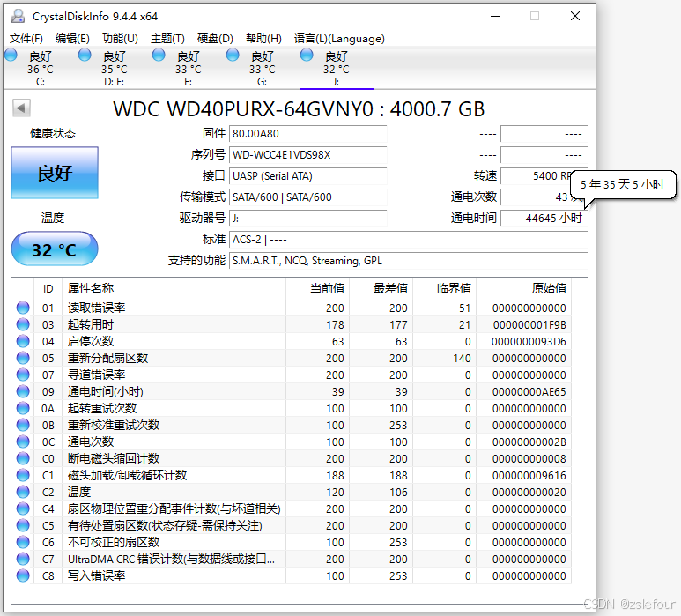This screenshot has width=681, height=616.
Task: Click the 最差值 column header
Action: (x=381, y=288)
